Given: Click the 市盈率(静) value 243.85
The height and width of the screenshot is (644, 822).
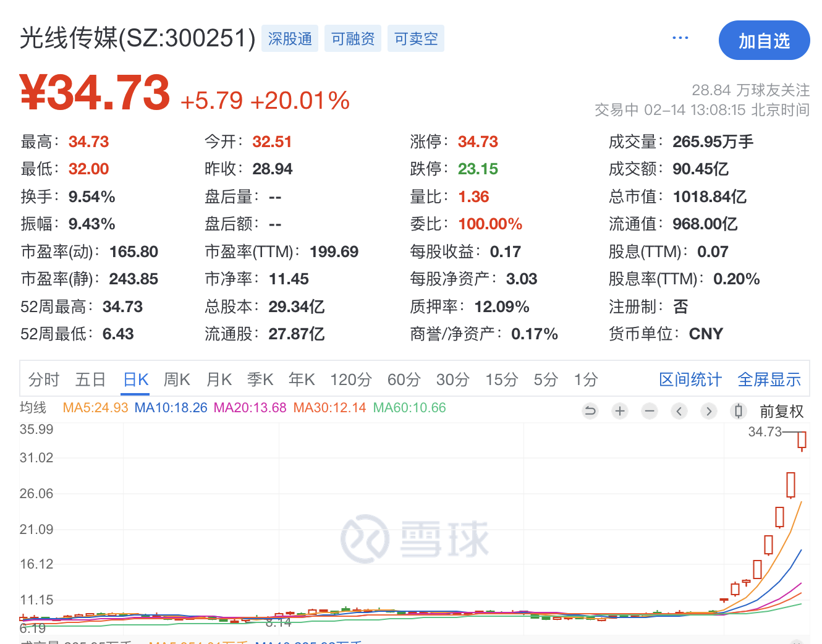Looking at the screenshot, I should tap(133, 279).
